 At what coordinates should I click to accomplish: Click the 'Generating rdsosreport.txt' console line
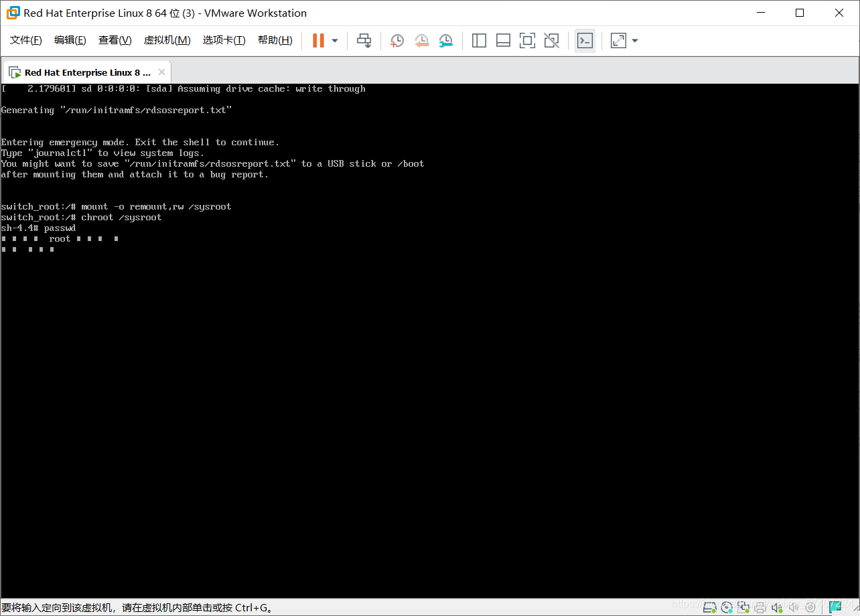[x=117, y=110]
